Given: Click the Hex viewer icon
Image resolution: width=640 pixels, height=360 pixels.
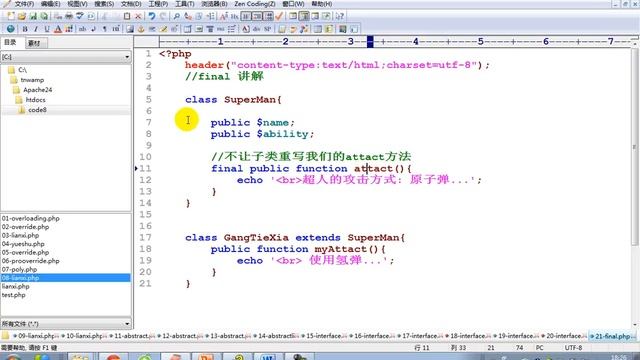Looking at the screenshot, I should (x=234, y=16).
